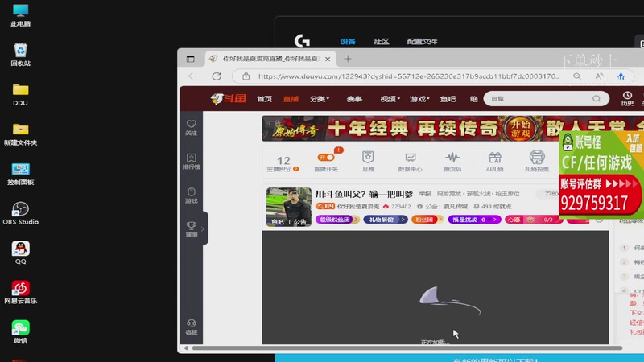The width and height of the screenshot is (644, 362).
Task: Open AI礼物 gift icon
Action: click(494, 162)
